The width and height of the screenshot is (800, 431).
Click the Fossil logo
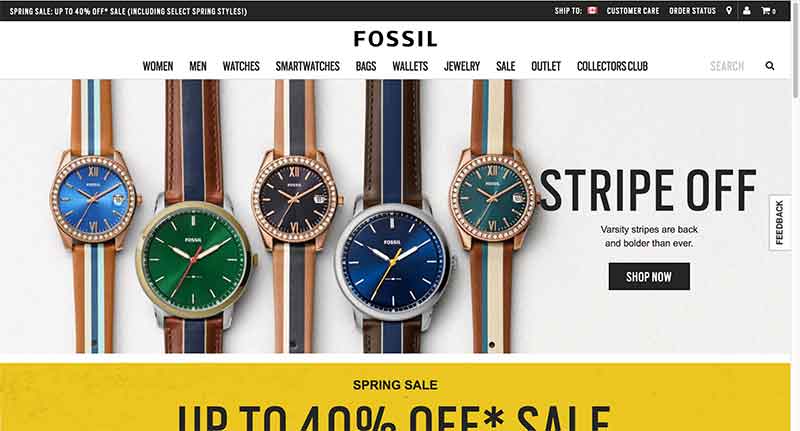[395, 39]
